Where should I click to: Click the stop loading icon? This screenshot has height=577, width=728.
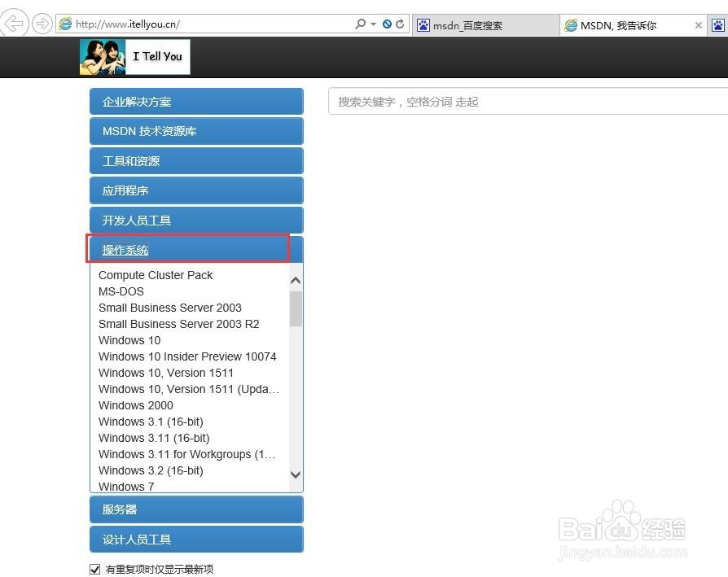click(x=387, y=24)
